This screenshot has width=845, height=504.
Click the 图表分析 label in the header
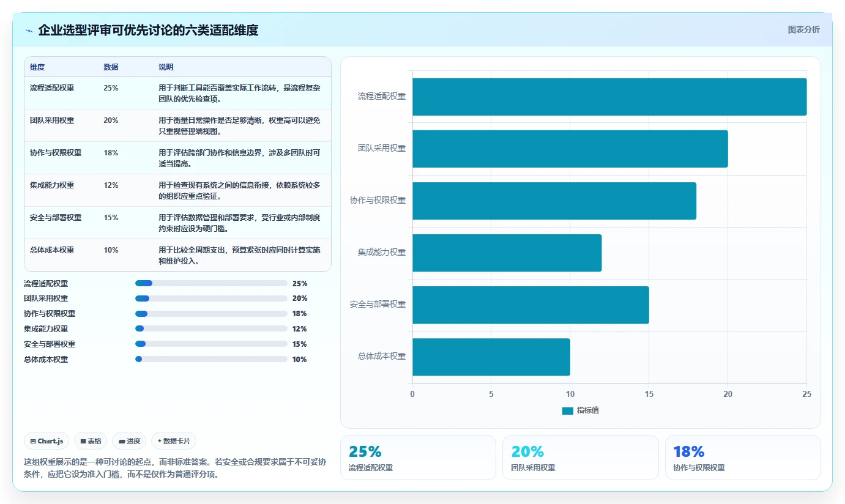[803, 30]
